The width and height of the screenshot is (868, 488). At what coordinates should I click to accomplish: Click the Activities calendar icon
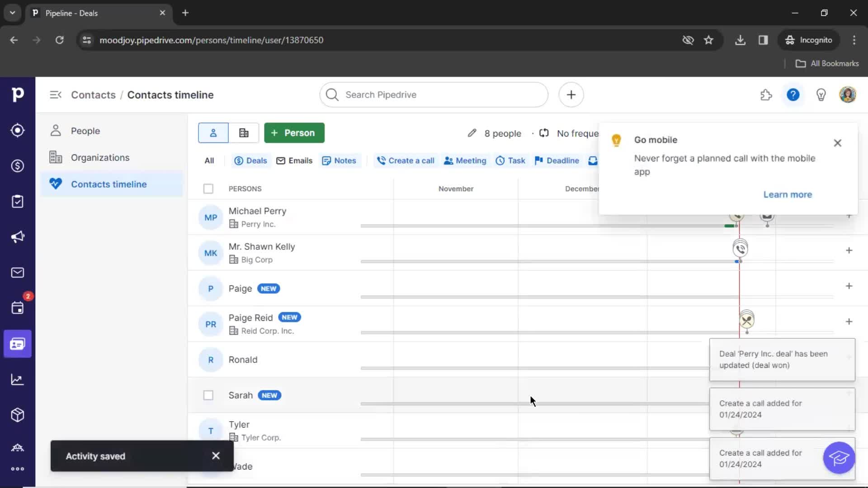17,308
